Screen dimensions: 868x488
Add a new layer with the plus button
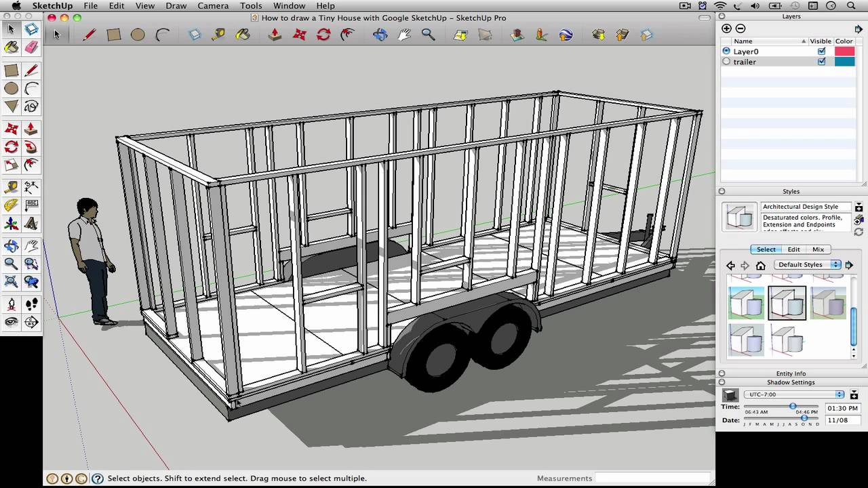click(726, 28)
